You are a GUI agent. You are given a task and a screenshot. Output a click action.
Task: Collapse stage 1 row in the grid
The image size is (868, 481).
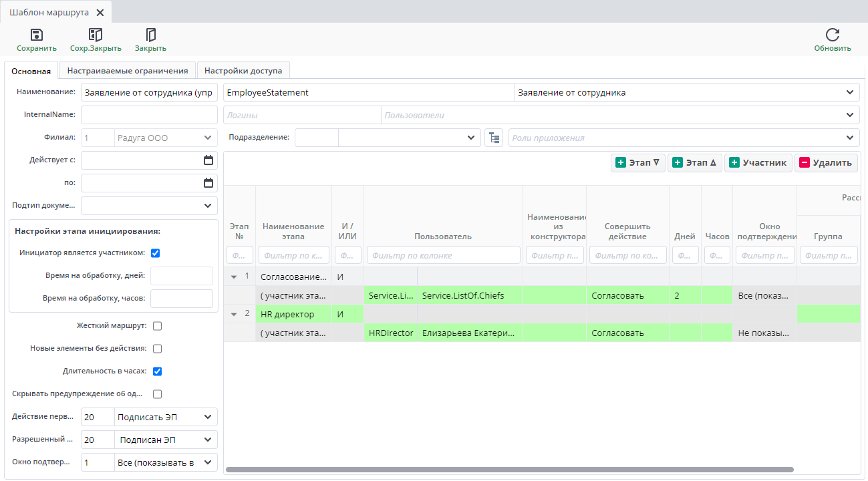[234, 277]
